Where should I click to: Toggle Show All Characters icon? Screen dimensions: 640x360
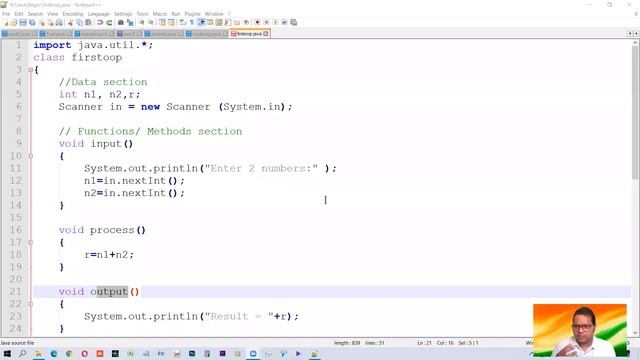pyautogui.click(x=191, y=22)
